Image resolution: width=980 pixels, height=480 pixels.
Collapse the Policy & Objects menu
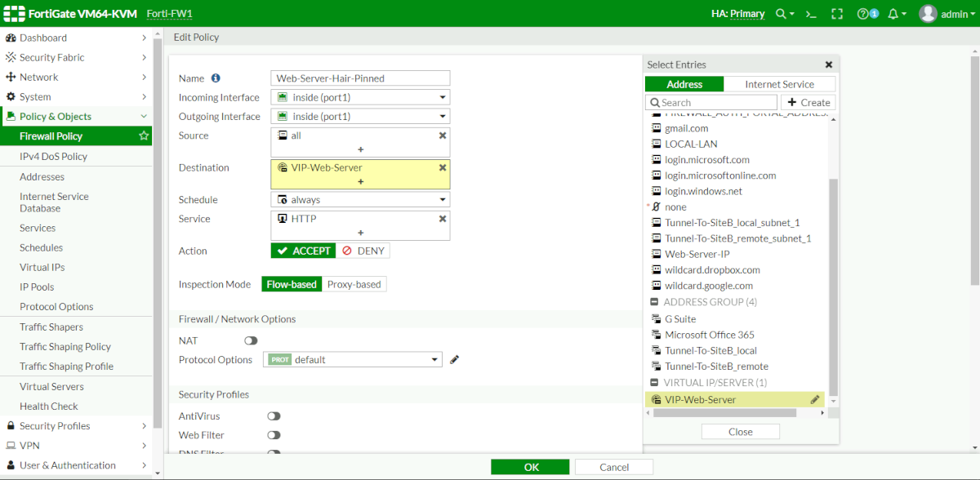[x=76, y=116]
